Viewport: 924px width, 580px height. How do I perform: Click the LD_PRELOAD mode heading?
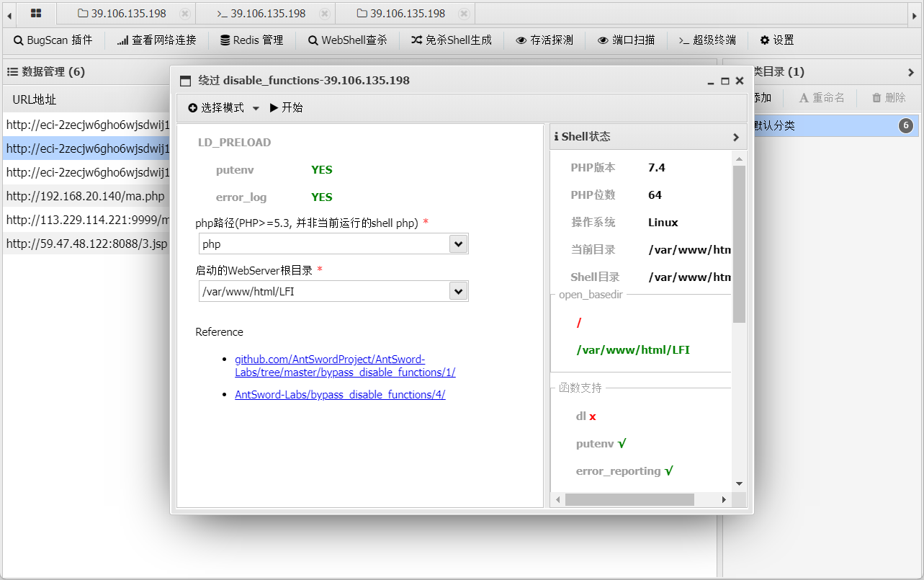[235, 143]
